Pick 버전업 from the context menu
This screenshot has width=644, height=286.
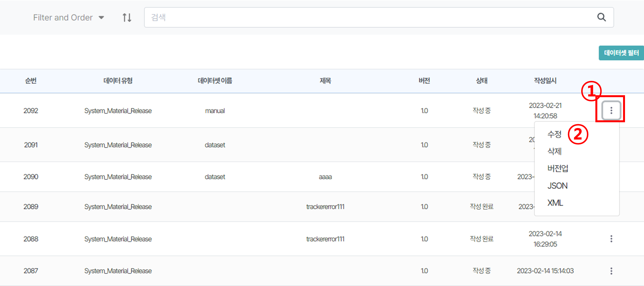coord(558,168)
